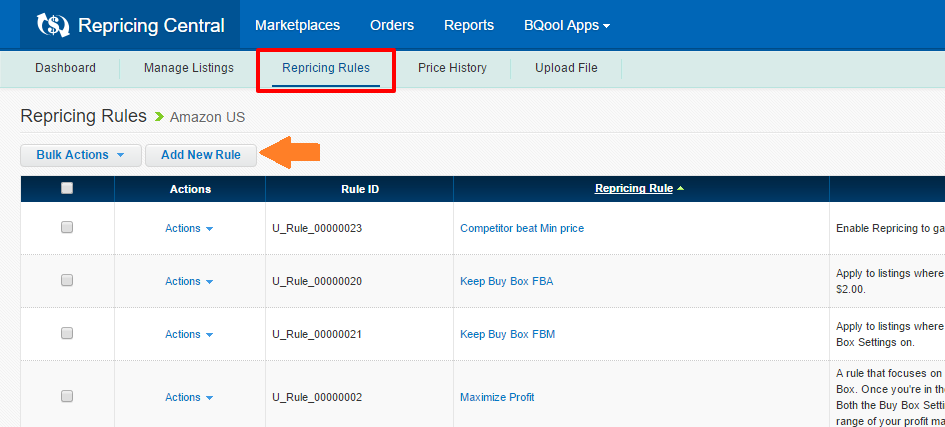Tick the checkbox for rule U_Rule_00000021
Image resolution: width=945 pixels, height=427 pixels.
tap(67, 334)
